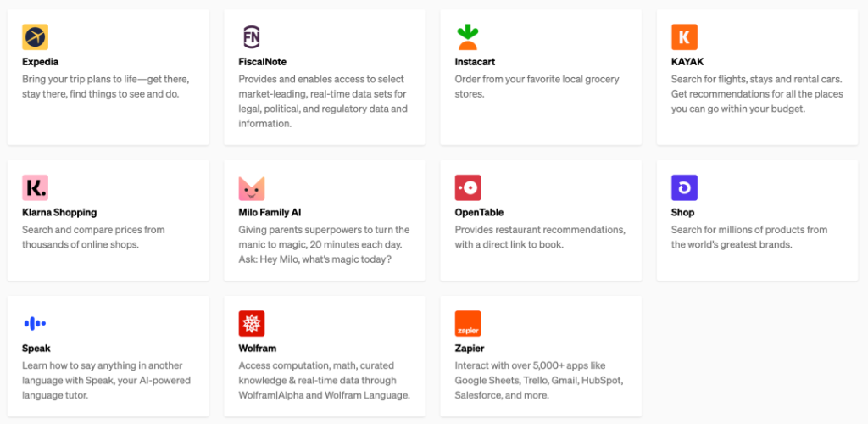Select the Wolfram red star icon

(x=252, y=323)
